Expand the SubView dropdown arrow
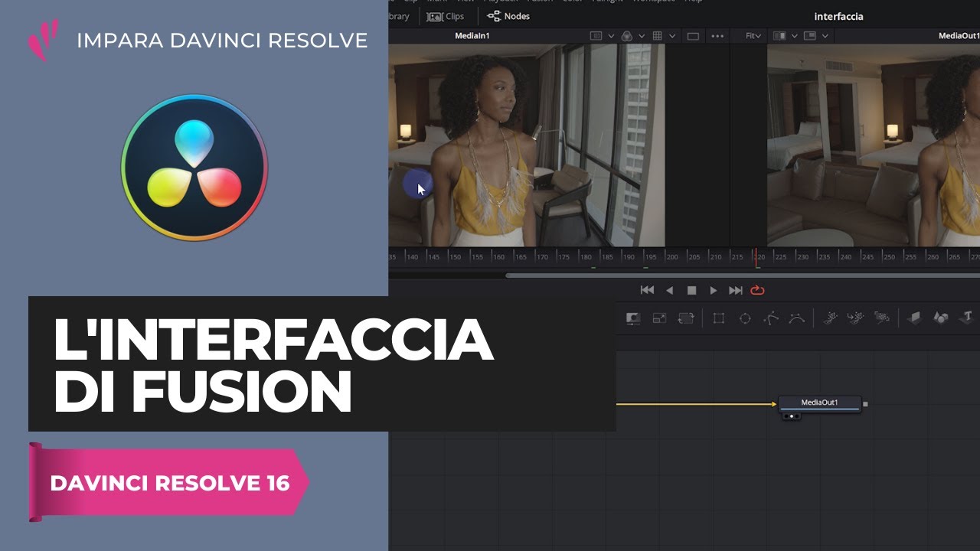 611,36
